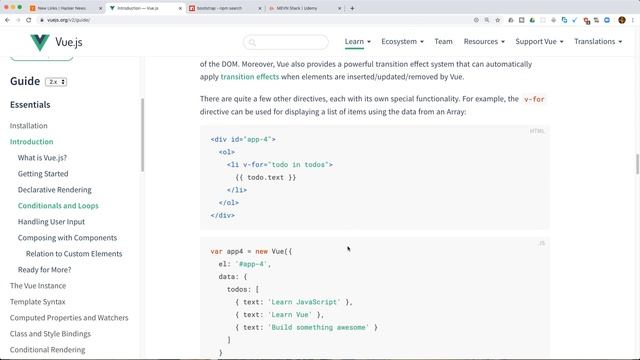The image size is (640, 360).
Task: Jump to Handling User Input section
Action: (x=51, y=222)
